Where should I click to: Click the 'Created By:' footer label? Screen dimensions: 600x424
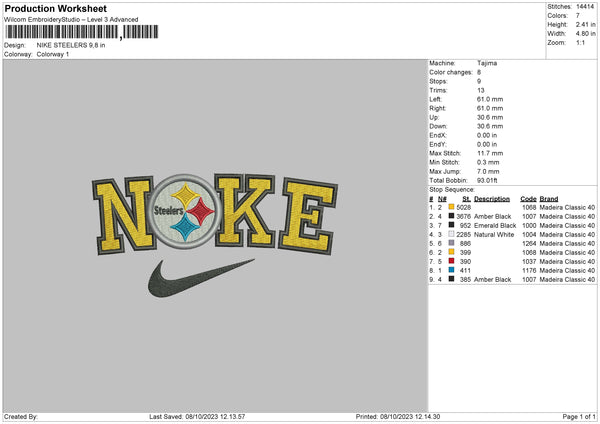pos(21,416)
